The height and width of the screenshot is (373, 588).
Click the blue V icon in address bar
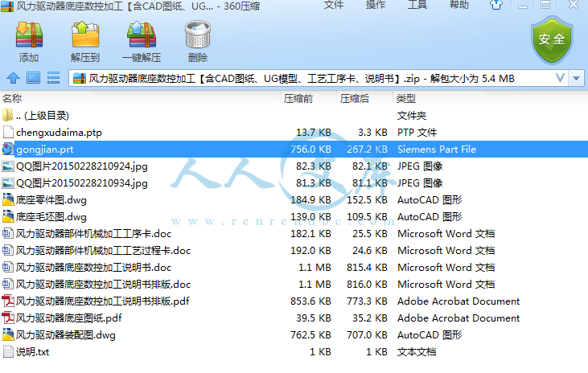[x=560, y=78]
